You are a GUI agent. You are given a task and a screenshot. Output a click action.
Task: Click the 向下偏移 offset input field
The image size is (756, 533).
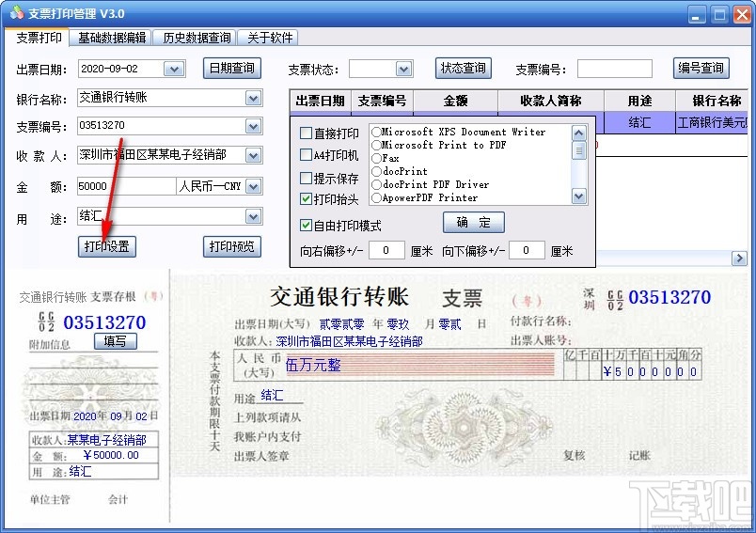pos(527,250)
